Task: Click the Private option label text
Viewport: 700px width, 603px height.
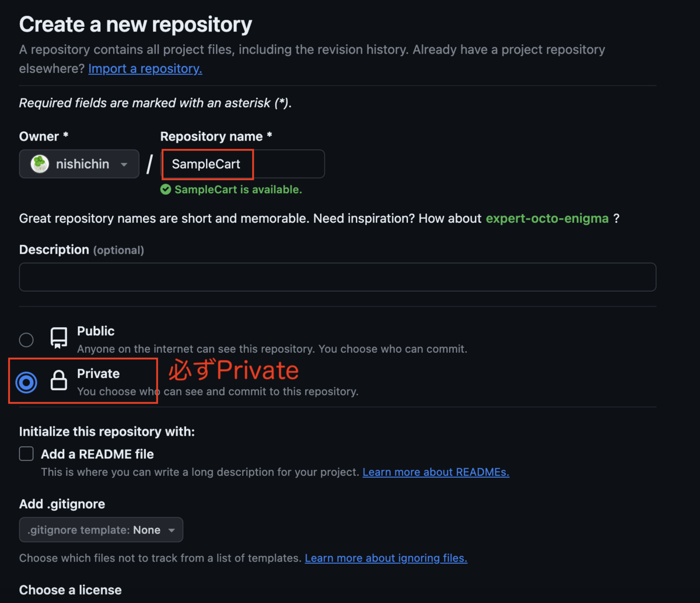Action: click(x=98, y=374)
